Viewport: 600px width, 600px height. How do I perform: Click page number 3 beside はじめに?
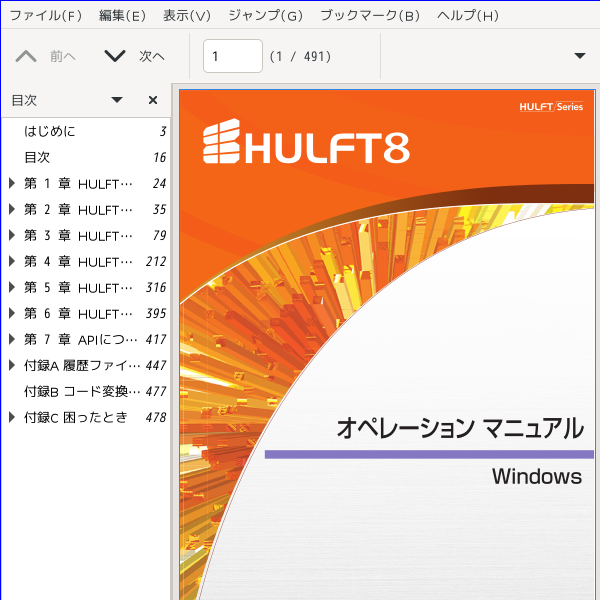click(163, 132)
